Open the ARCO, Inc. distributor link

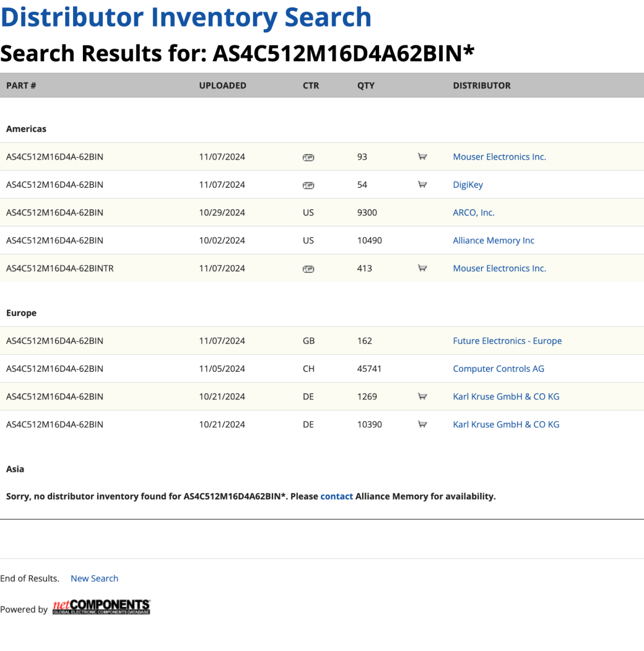[474, 212]
